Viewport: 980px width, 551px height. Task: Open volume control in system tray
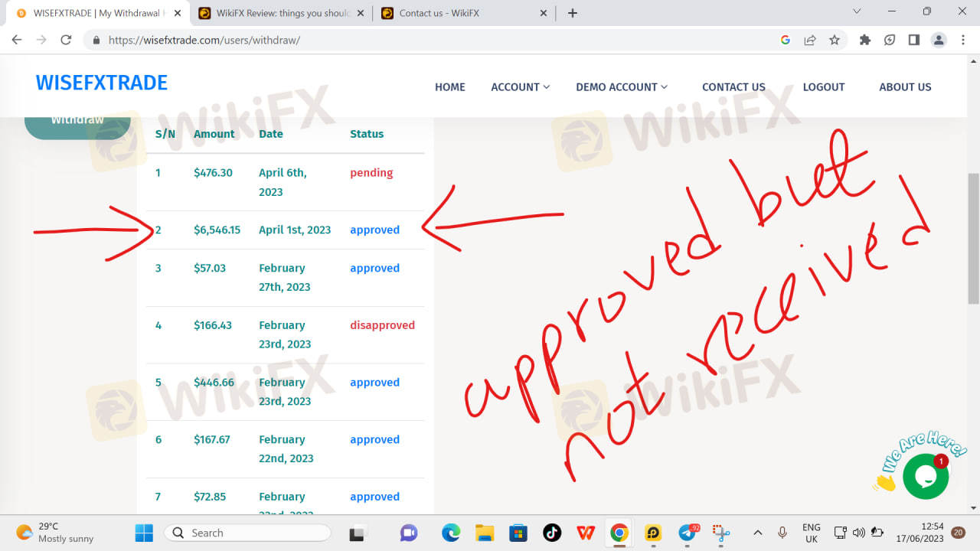click(859, 533)
